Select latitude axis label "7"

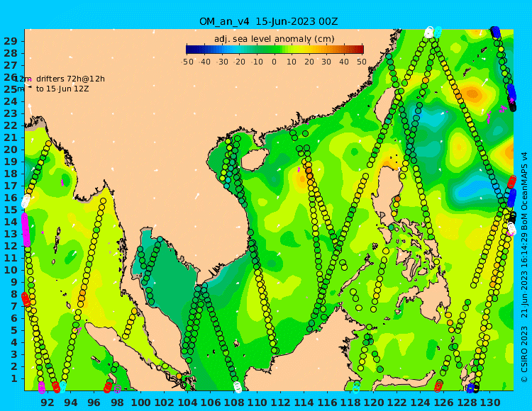click(x=14, y=306)
